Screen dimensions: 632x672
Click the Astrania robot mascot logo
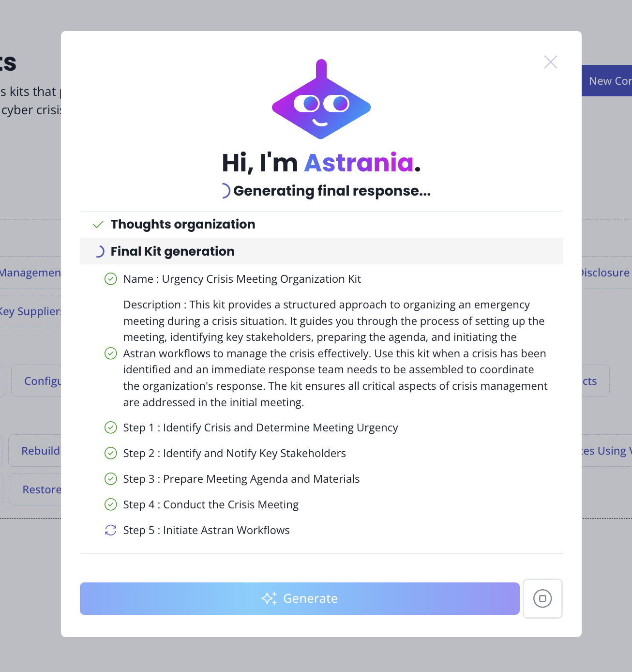click(x=321, y=100)
